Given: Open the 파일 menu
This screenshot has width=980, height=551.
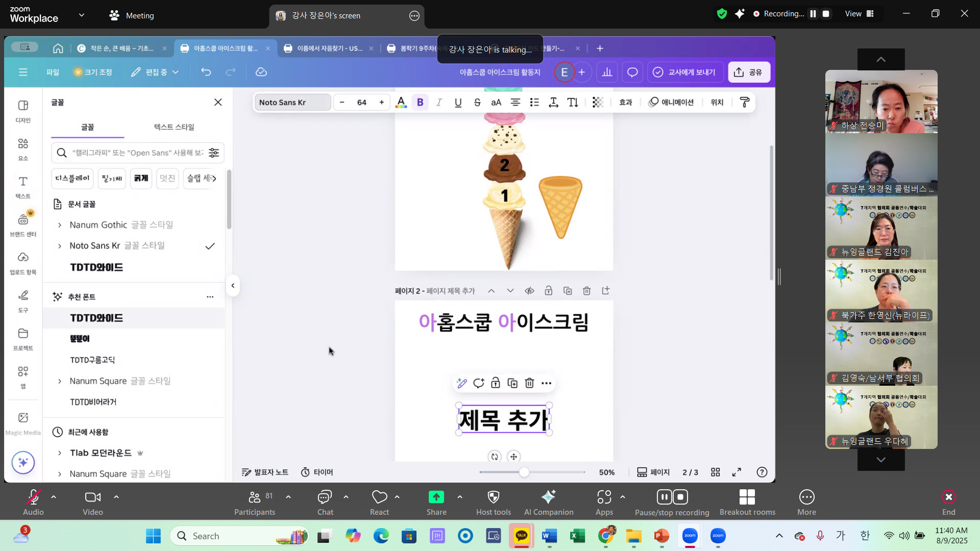Looking at the screenshot, I should click(x=53, y=72).
